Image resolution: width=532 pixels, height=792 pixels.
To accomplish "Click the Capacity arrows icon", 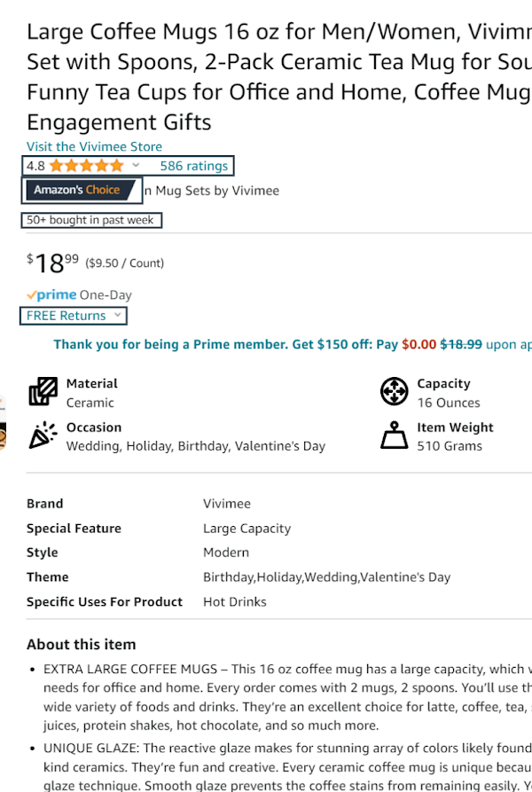I will click(x=395, y=391).
